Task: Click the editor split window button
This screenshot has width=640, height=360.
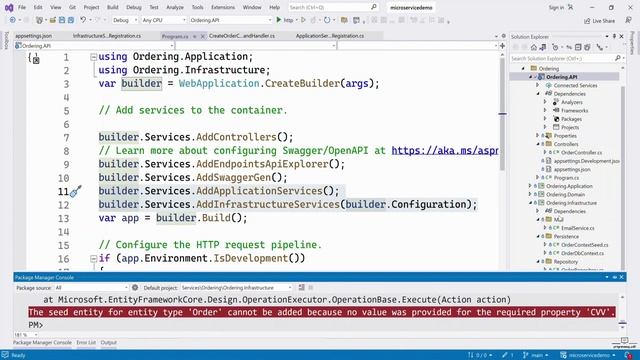Action: [x=502, y=46]
